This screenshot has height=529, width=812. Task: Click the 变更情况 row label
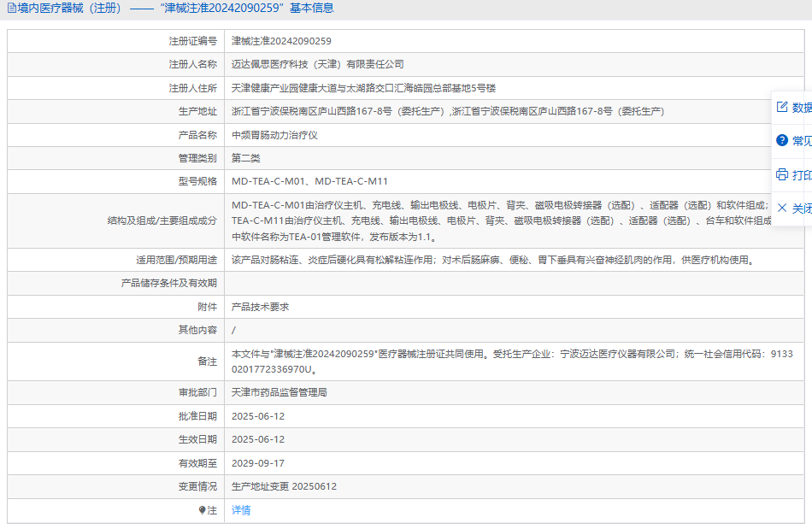coord(197,486)
